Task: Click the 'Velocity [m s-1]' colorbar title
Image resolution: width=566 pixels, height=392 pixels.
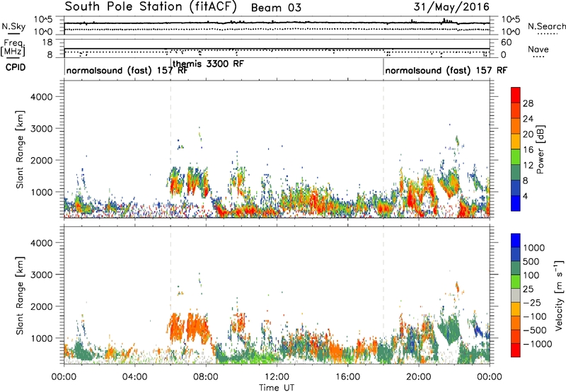Action: coord(559,295)
